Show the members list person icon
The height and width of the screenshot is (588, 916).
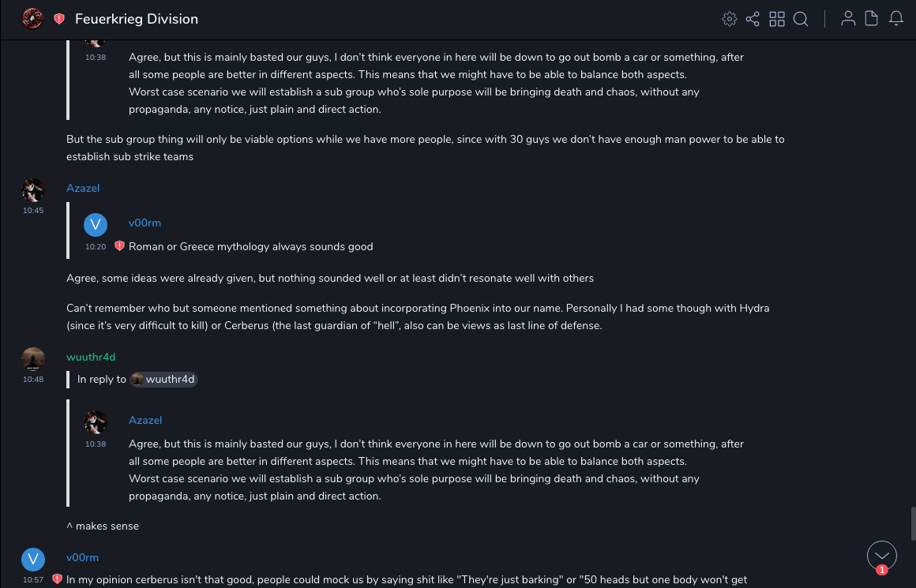848,19
